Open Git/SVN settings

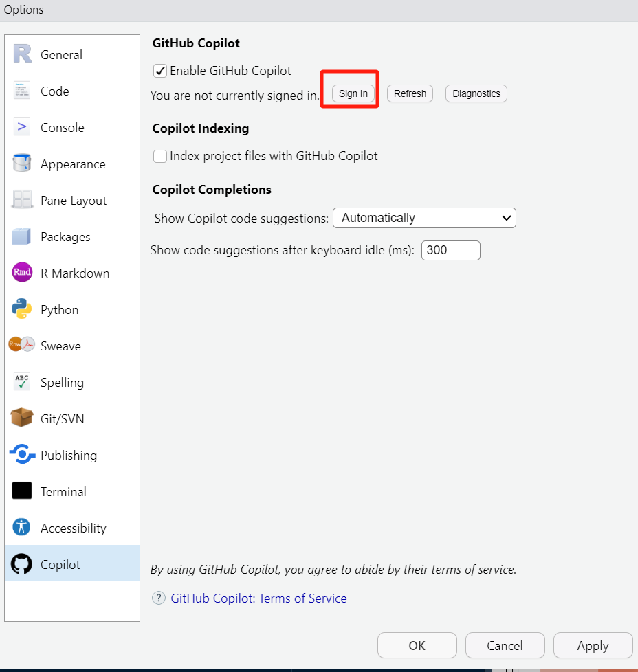72,418
